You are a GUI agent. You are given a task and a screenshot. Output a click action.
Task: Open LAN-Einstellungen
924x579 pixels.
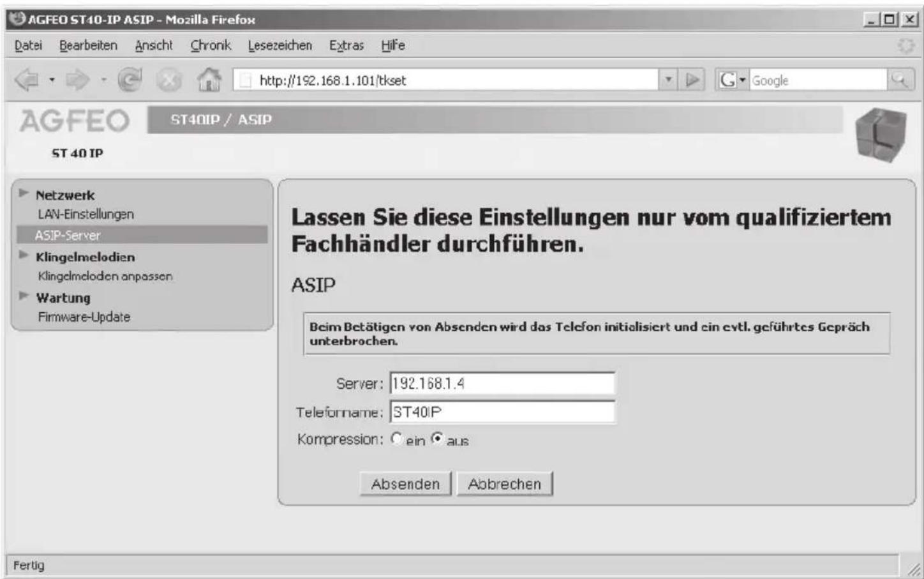(86, 214)
